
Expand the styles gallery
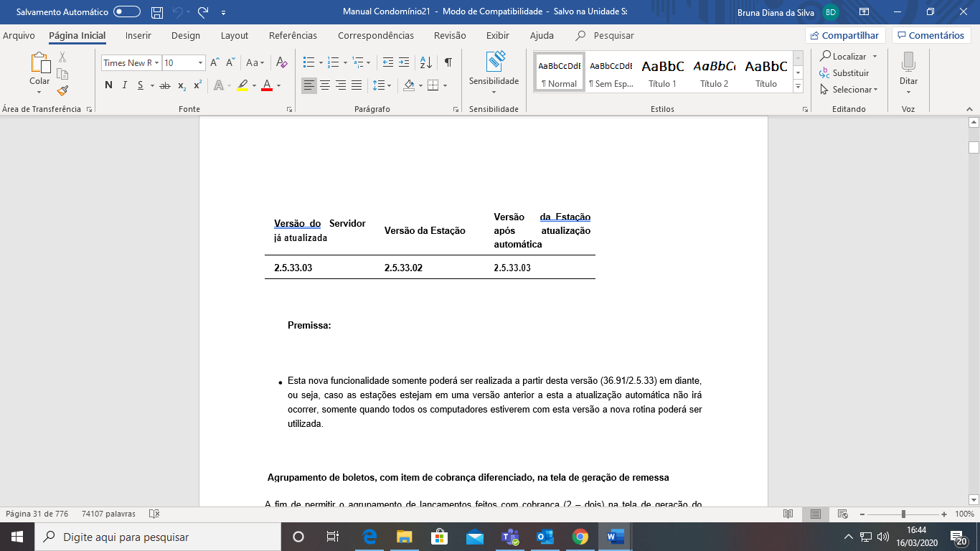click(x=798, y=87)
